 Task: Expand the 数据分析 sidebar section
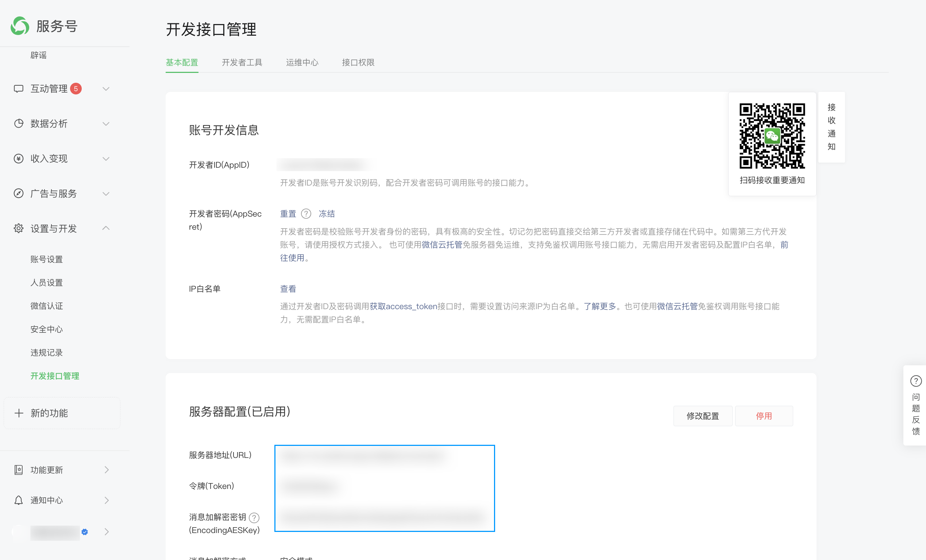coord(106,124)
